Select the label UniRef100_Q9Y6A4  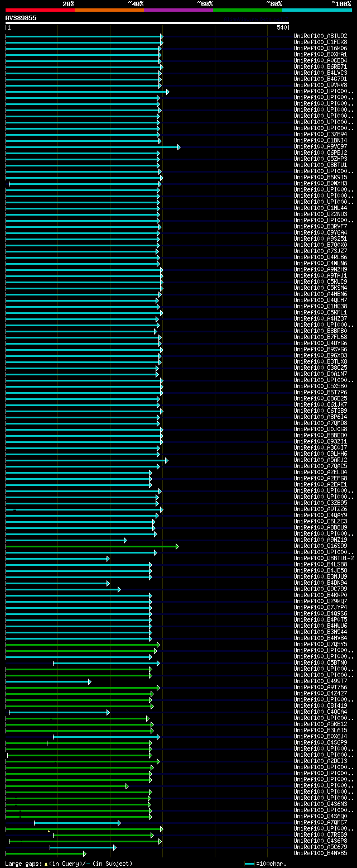(320, 232)
